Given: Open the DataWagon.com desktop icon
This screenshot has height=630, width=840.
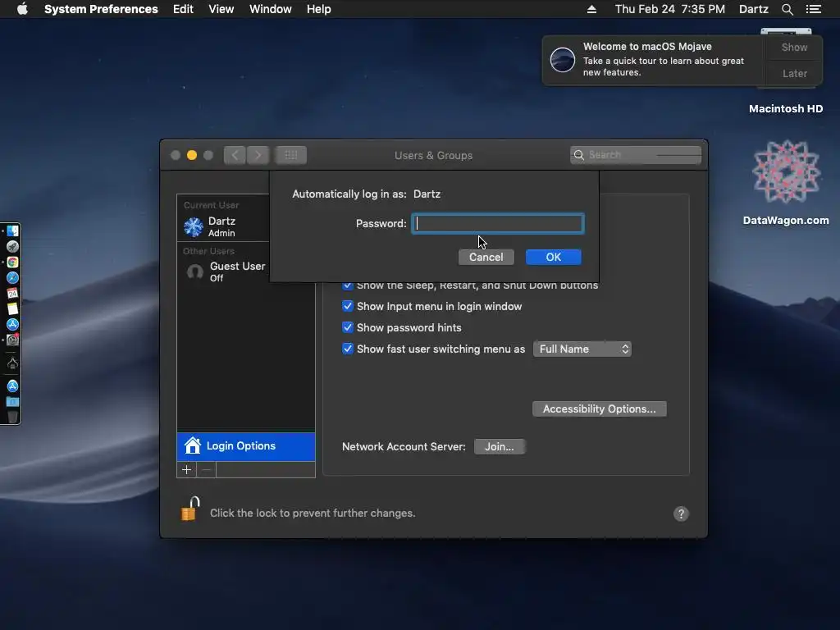Looking at the screenshot, I should click(786, 172).
